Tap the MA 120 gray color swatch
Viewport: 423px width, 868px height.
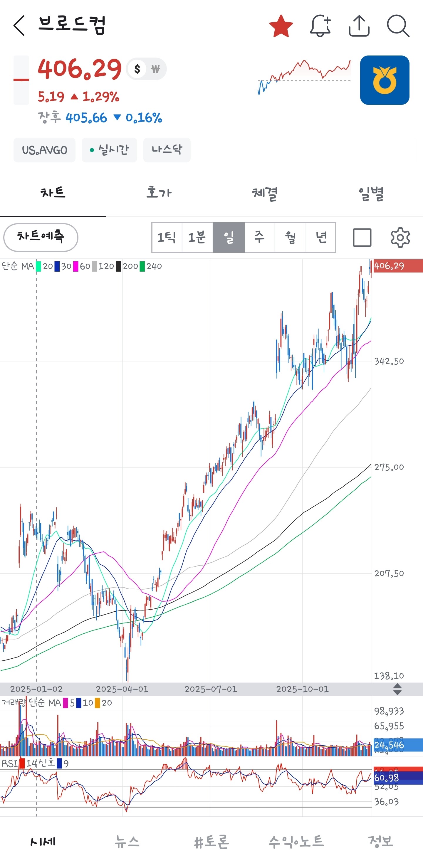pyautogui.click(x=94, y=267)
